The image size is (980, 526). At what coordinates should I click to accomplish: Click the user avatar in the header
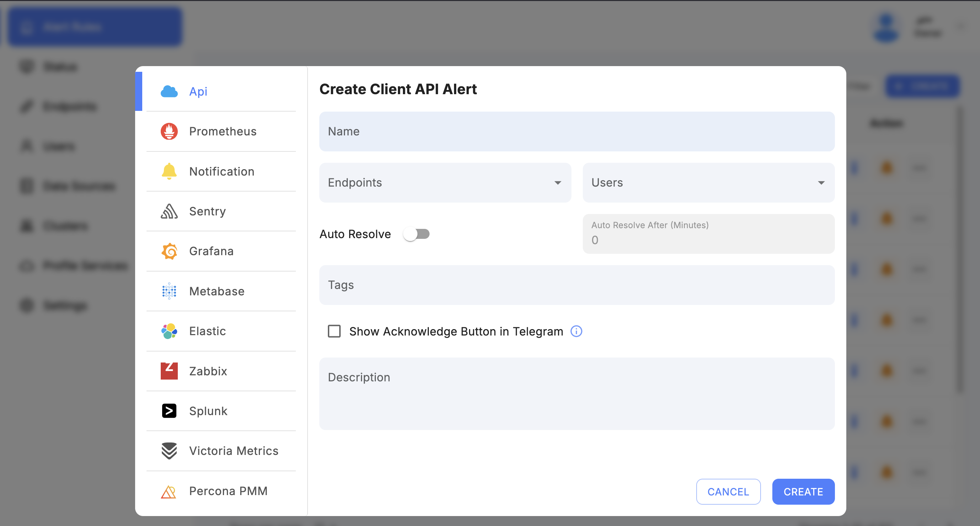click(x=886, y=27)
